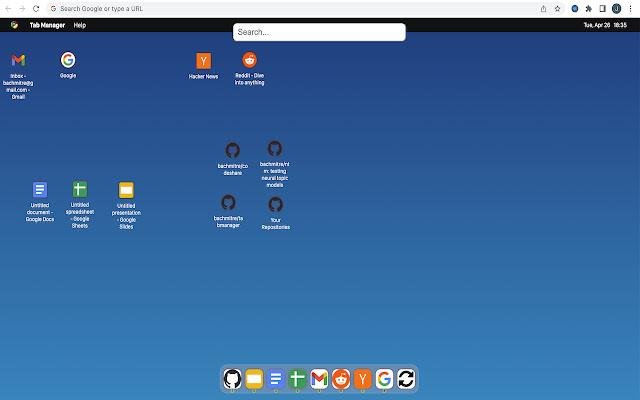Click the Gmail icon in the dock

319,379
